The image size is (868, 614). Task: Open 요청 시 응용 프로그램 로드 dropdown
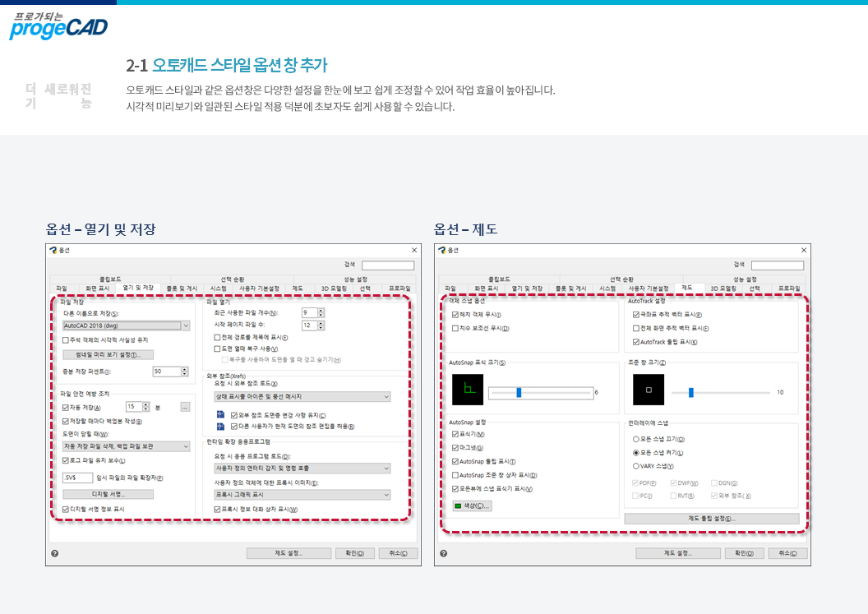click(x=302, y=468)
